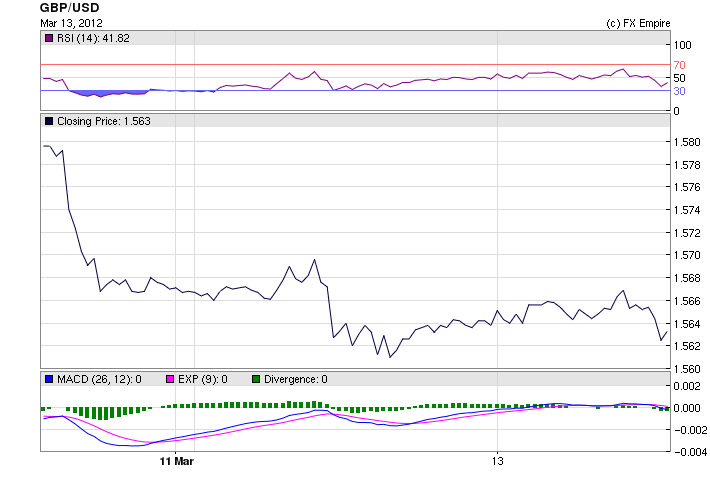Screen dimensions: 710x487
Task: Click the GBP/USD chart title
Action: 70,8
